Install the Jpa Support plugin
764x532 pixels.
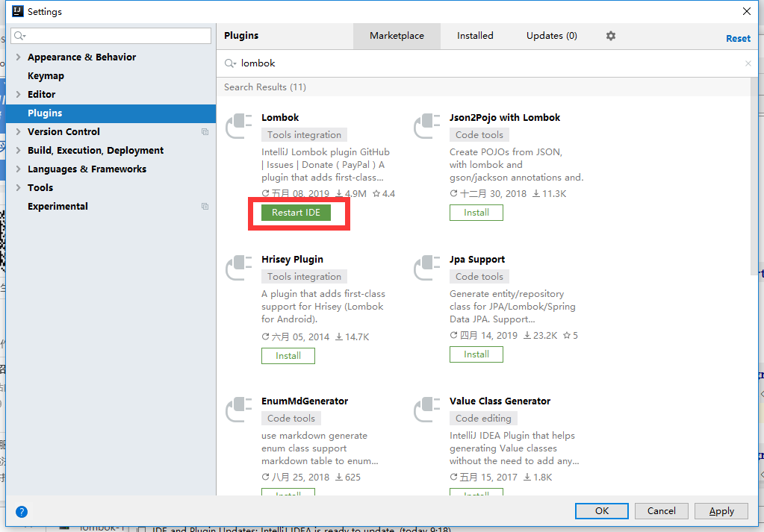[476, 354]
